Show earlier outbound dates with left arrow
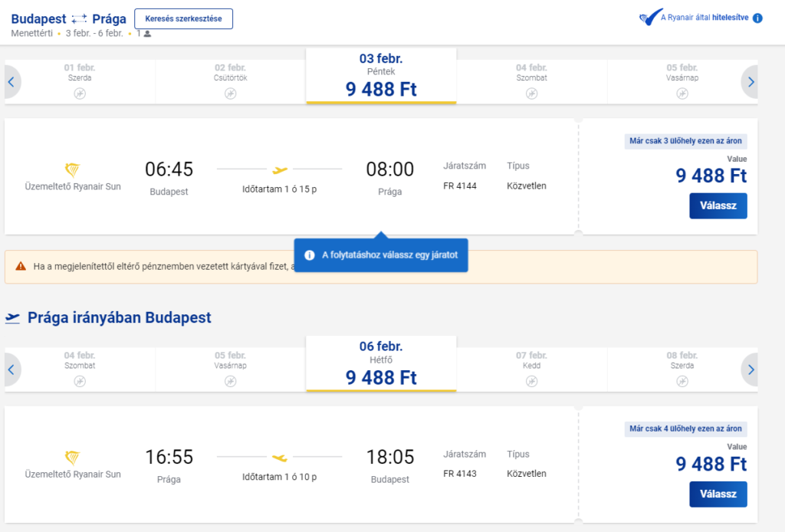 (11, 82)
